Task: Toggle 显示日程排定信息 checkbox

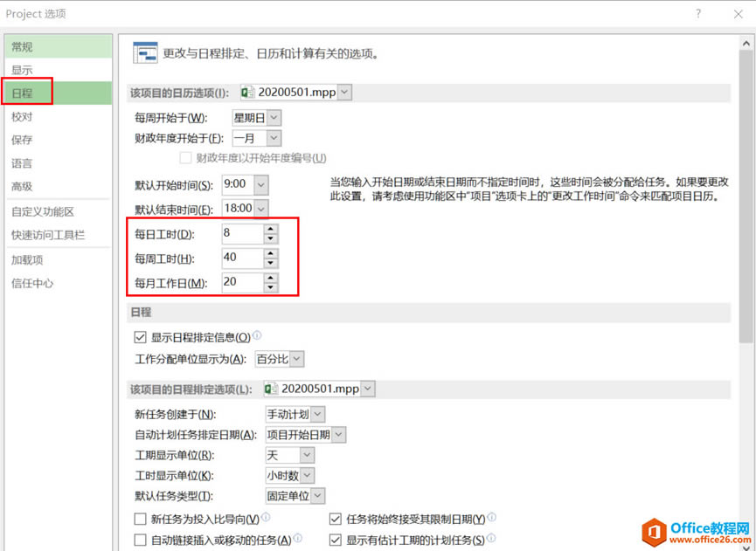Action: (x=140, y=337)
